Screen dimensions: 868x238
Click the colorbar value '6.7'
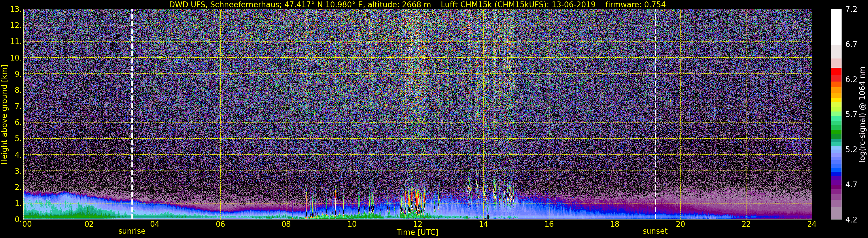click(x=851, y=44)
